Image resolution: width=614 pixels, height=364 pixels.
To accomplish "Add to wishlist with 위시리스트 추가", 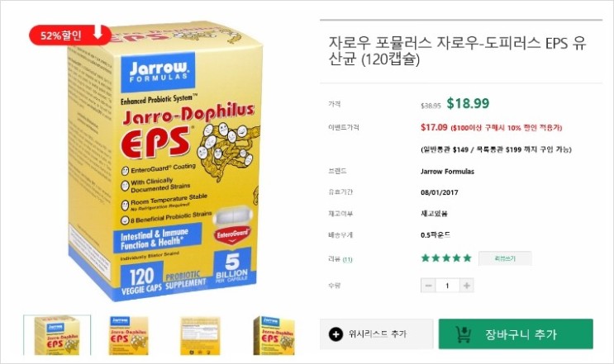I will tap(377, 334).
